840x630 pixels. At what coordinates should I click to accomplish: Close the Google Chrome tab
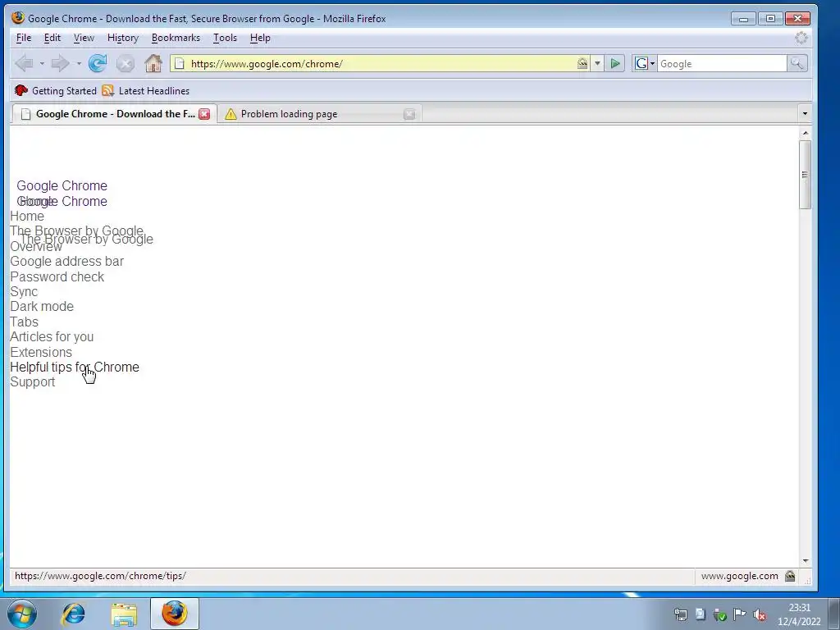pyautogui.click(x=204, y=113)
